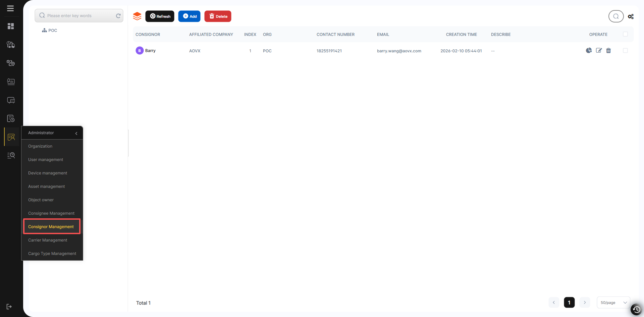Image resolution: width=644 pixels, height=317 pixels.
Task: Open User management menu item
Action: click(52, 160)
